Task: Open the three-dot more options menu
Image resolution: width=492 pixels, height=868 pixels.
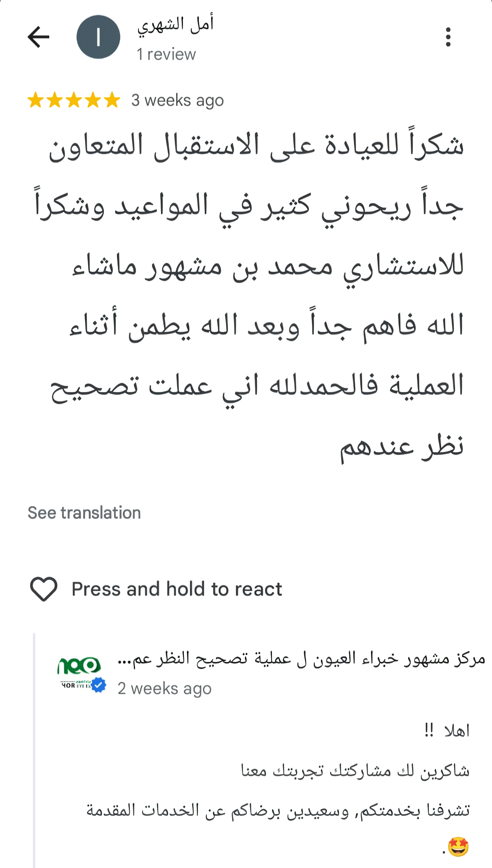Action: pos(448,37)
